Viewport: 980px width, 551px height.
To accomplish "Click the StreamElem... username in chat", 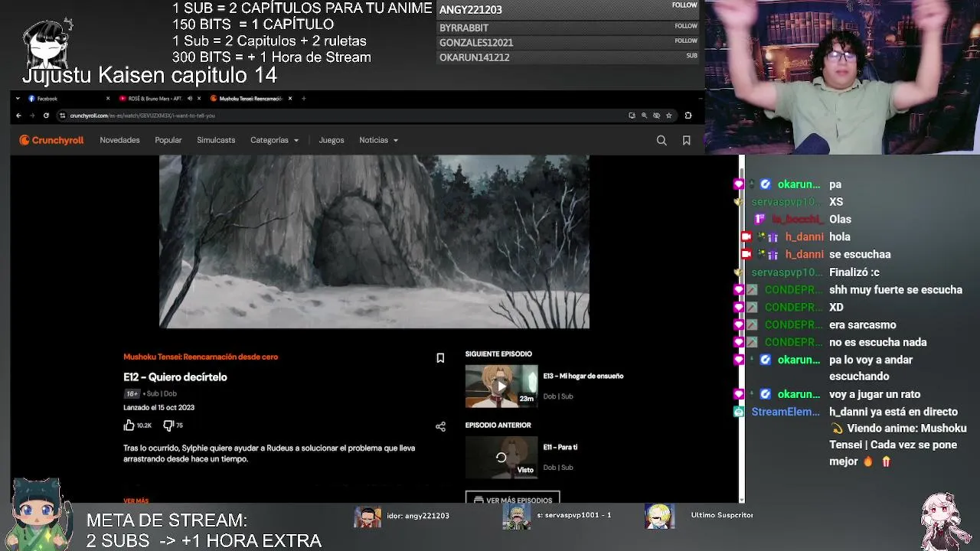I will pos(786,412).
